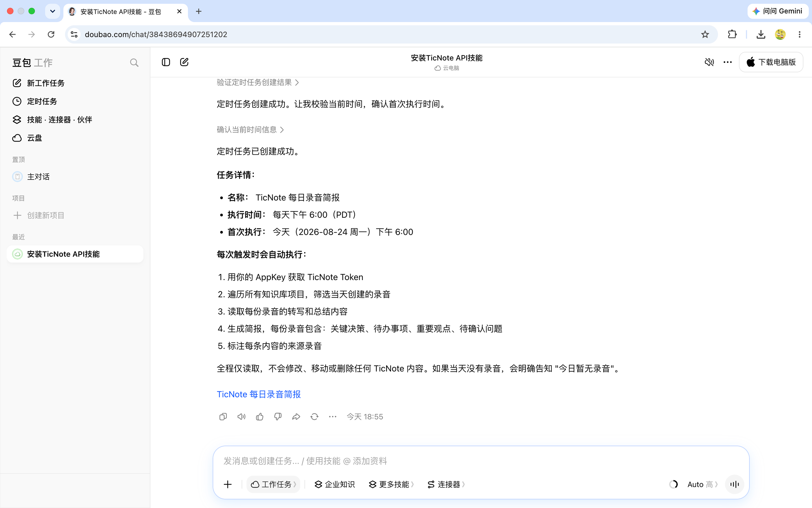Click the thumbs-down dislike icon
The image size is (812, 508).
pos(278,417)
